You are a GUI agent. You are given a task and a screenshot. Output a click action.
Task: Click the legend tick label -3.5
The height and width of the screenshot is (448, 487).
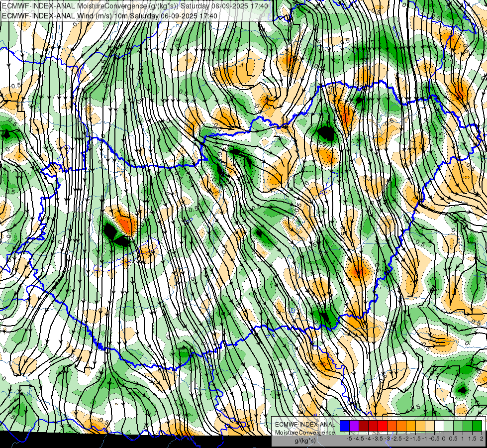coord(378,439)
